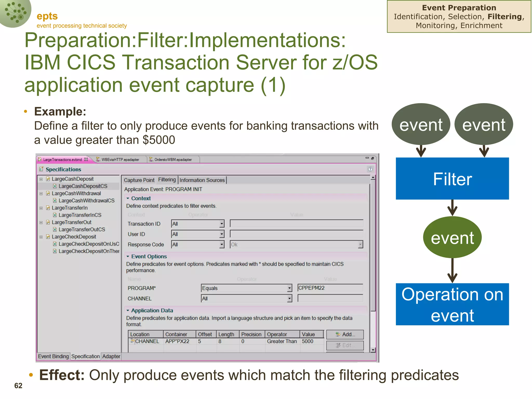Image resolution: width=532 pixels, height=399 pixels.
Task: Click the minimize editor pane icon
Action: coord(367,158)
